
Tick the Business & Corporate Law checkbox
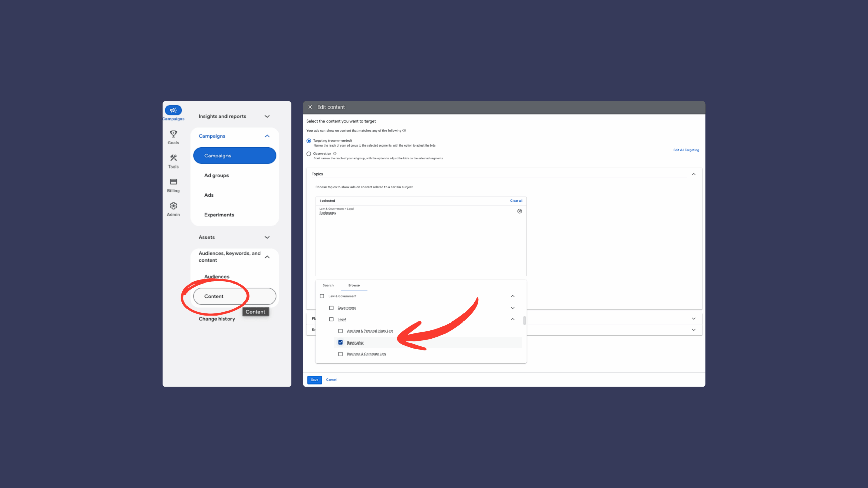click(x=340, y=354)
